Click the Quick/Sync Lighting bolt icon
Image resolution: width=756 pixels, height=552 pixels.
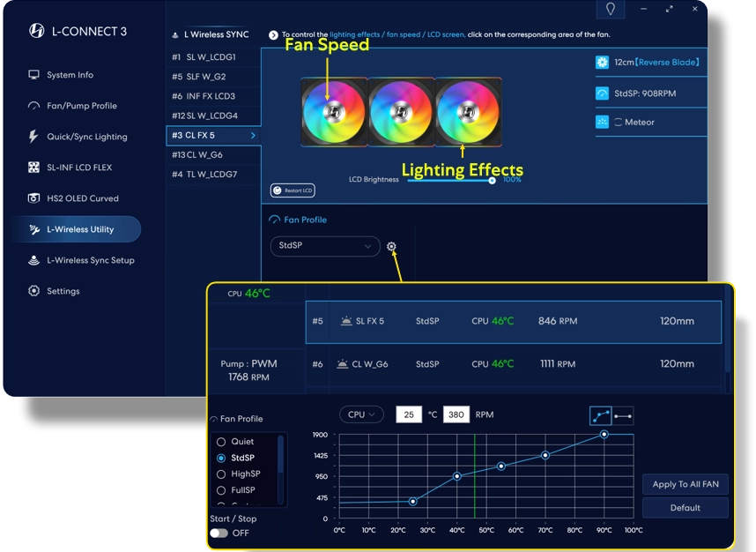(x=33, y=137)
